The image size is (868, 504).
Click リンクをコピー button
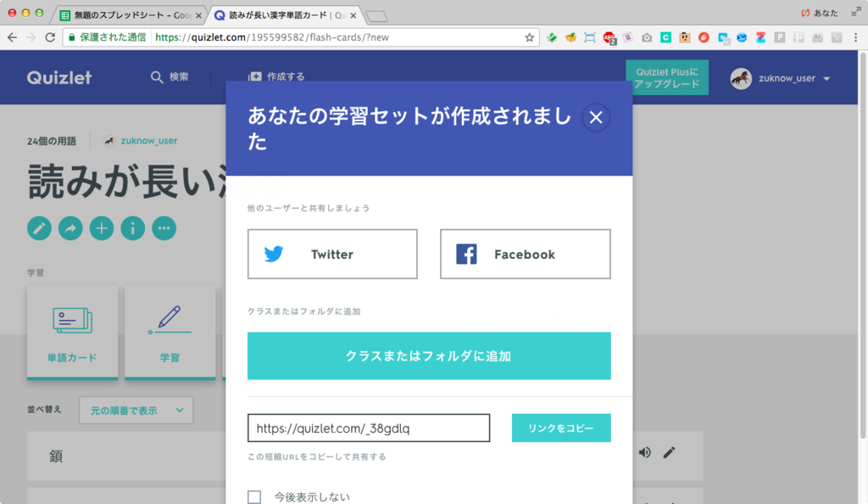tap(561, 428)
